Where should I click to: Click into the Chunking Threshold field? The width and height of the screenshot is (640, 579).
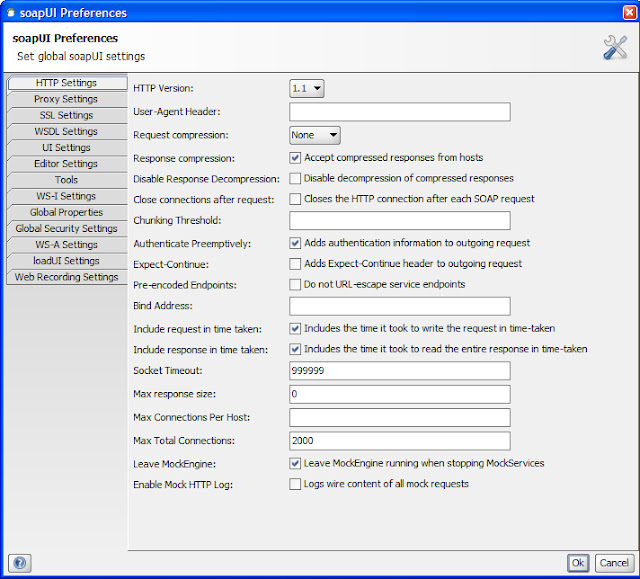(x=400, y=221)
